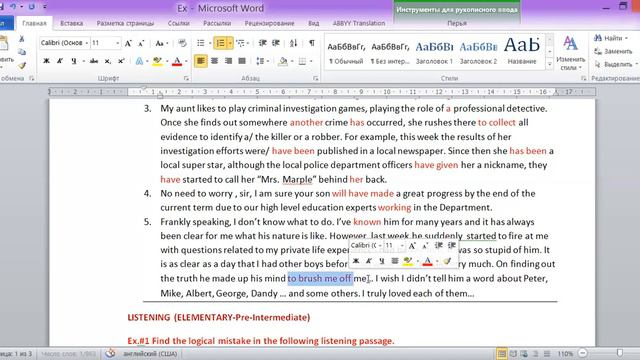Open the Главная ribbon tab

pyautogui.click(x=34, y=23)
